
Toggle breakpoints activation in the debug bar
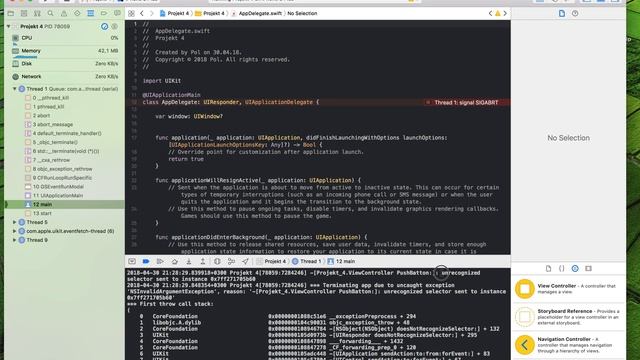tap(146, 261)
